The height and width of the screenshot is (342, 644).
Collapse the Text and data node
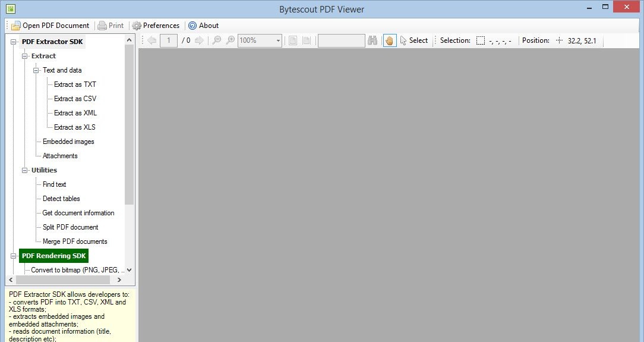[x=36, y=70]
